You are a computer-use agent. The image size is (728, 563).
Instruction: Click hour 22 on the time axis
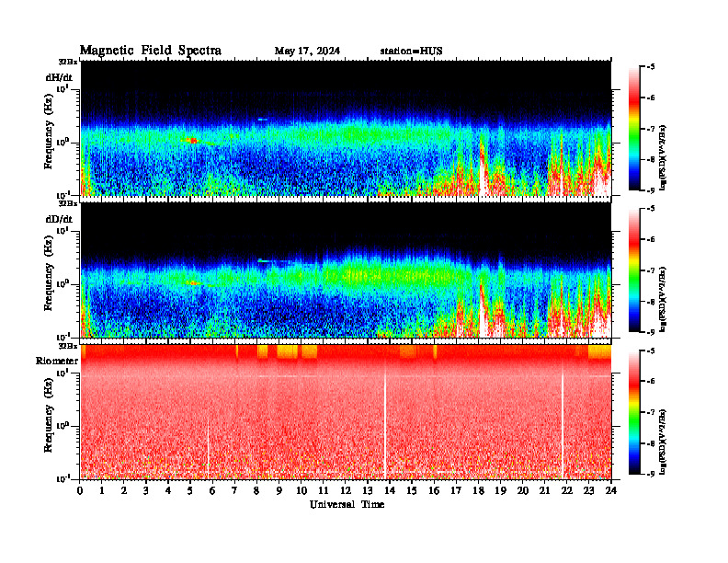tap(567, 491)
